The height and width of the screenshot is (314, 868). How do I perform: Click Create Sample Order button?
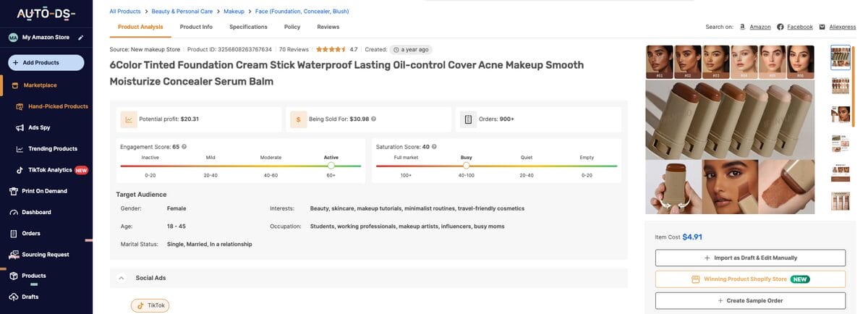[750, 300]
